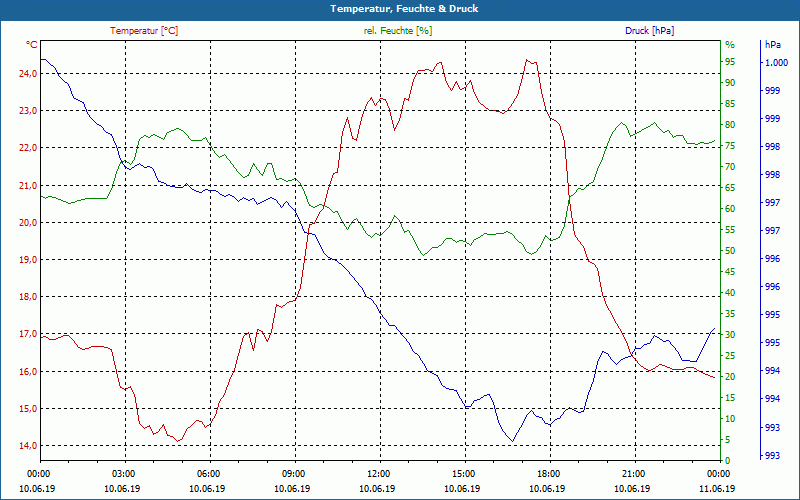Click the 24,0 temperature axis label

pos(28,73)
